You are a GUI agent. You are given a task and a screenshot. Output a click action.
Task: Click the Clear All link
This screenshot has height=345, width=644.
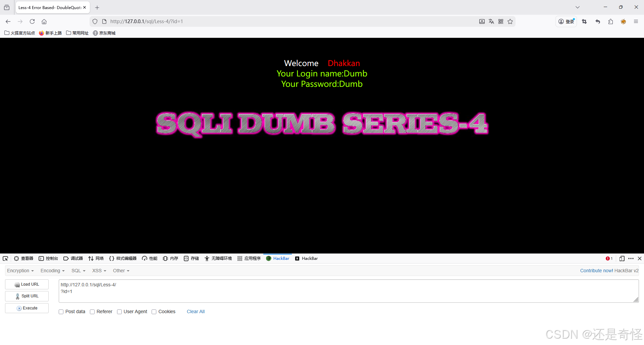tap(196, 311)
